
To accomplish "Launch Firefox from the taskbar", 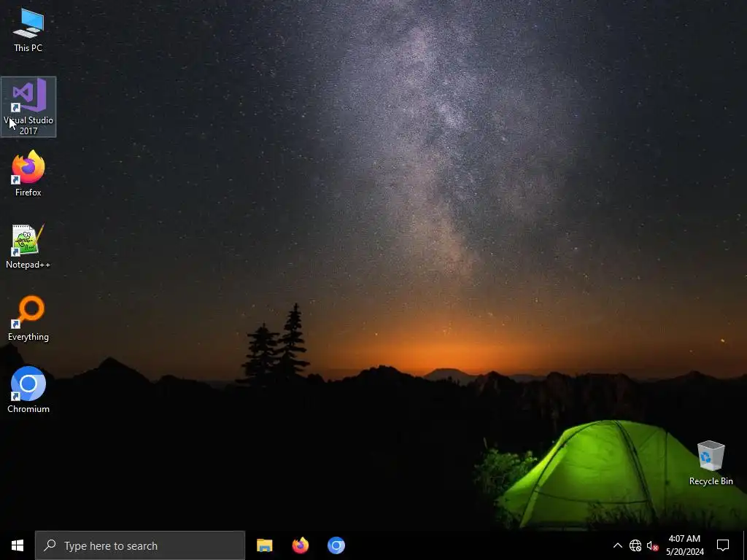I will click(x=300, y=545).
